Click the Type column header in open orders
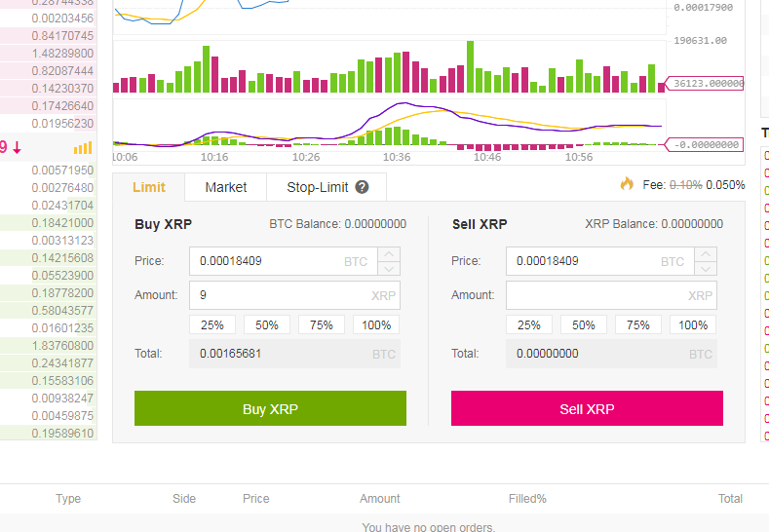This screenshot has width=769, height=532. [x=68, y=499]
